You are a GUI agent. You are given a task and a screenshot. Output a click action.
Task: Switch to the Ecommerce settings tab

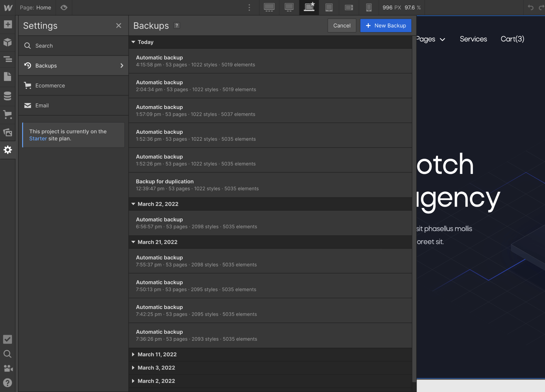(x=73, y=85)
